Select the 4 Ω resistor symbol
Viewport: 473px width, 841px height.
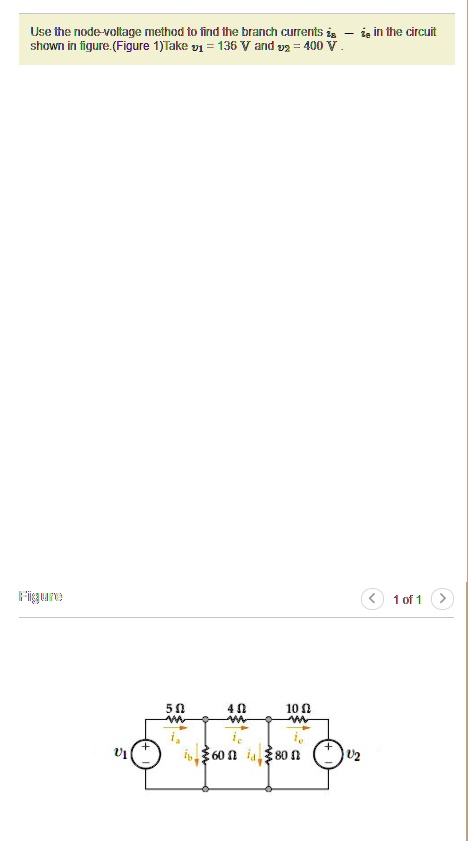tap(236, 719)
